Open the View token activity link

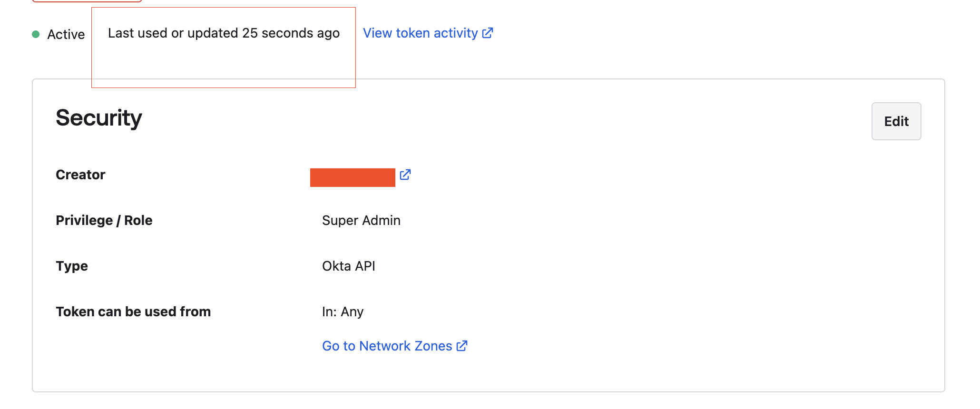420,33
